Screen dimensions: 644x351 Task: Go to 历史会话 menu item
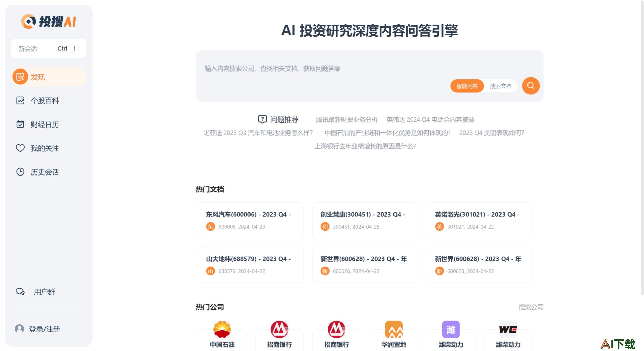tap(49, 172)
